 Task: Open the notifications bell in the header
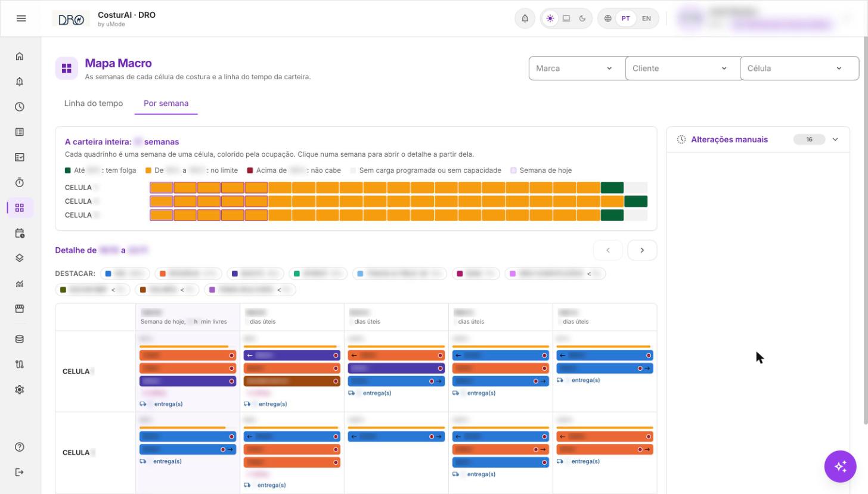click(525, 18)
